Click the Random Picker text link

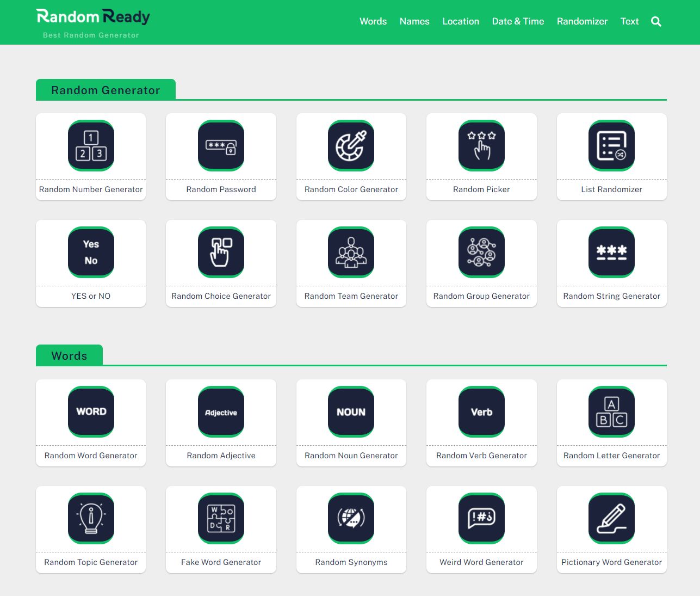[x=481, y=189]
